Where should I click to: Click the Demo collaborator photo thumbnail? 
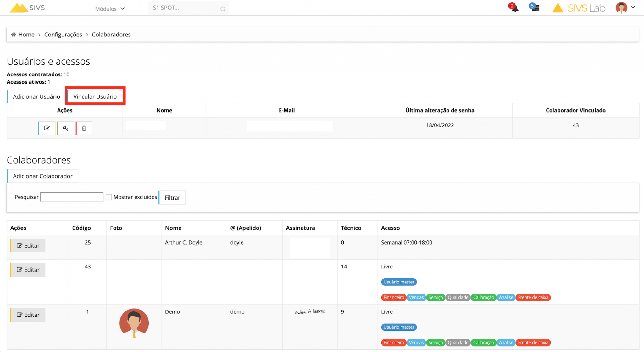134,323
